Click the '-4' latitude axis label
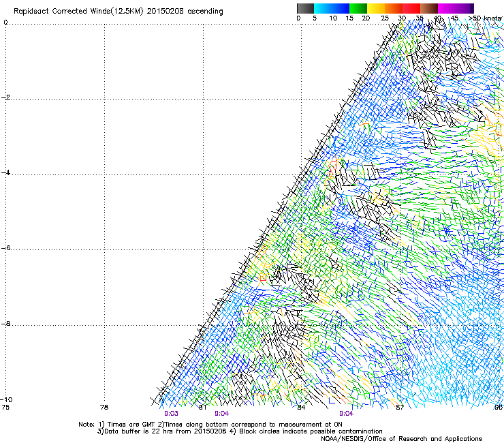Viewport: 504px width, 443px height. 5,172
